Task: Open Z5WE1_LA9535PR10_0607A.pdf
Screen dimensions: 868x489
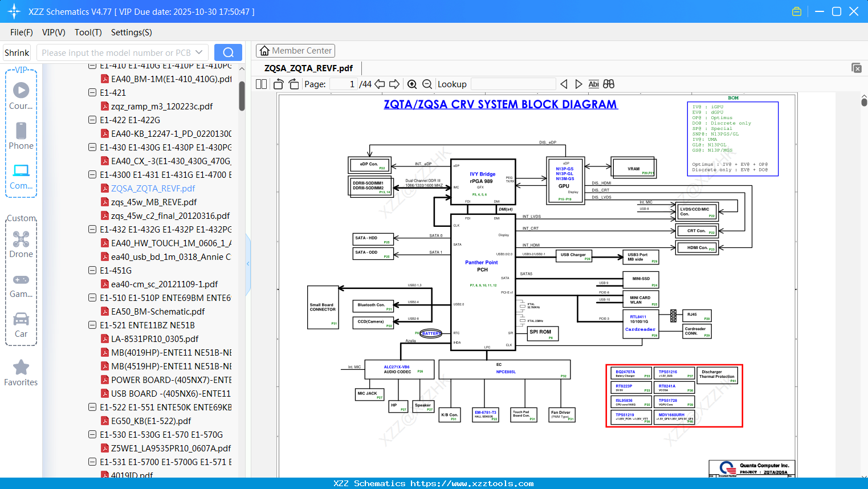Action: point(171,449)
